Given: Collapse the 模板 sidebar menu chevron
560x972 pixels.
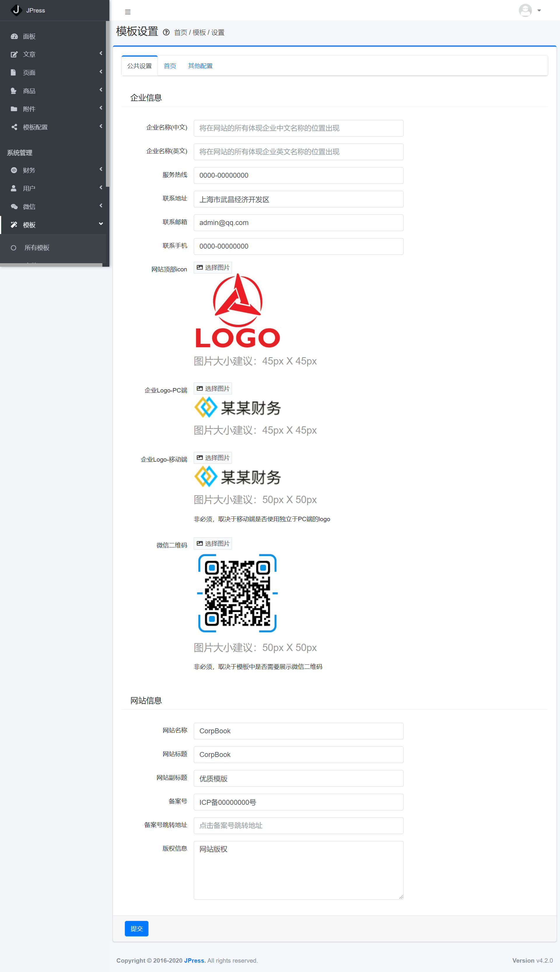Looking at the screenshot, I should (x=101, y=224).
